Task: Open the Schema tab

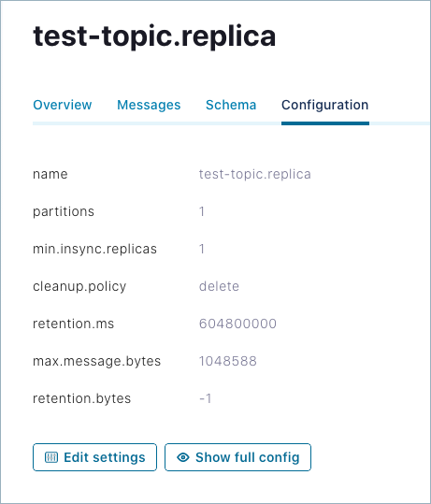Action: (x=231, y=105)
